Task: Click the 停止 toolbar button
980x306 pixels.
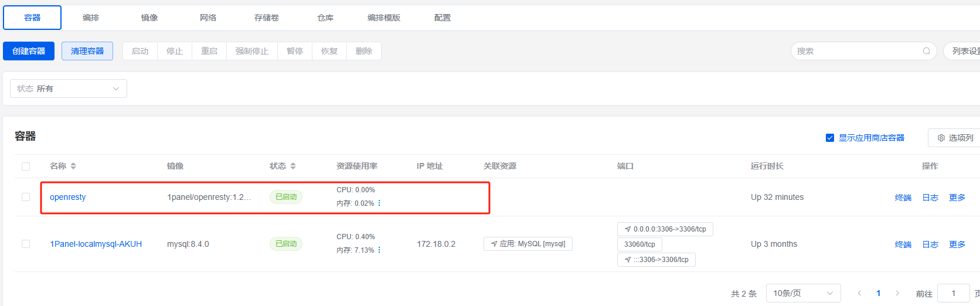Action: tap(175, 51)
